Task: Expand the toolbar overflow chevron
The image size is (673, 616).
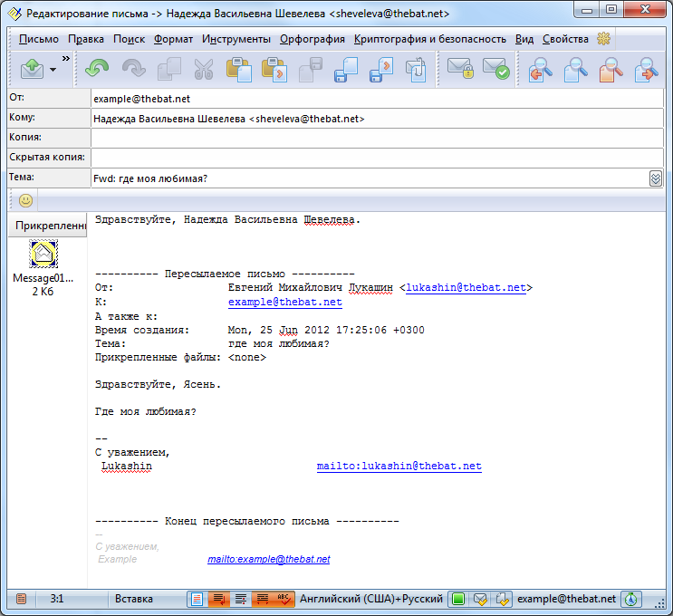Action: coord(65,58)
